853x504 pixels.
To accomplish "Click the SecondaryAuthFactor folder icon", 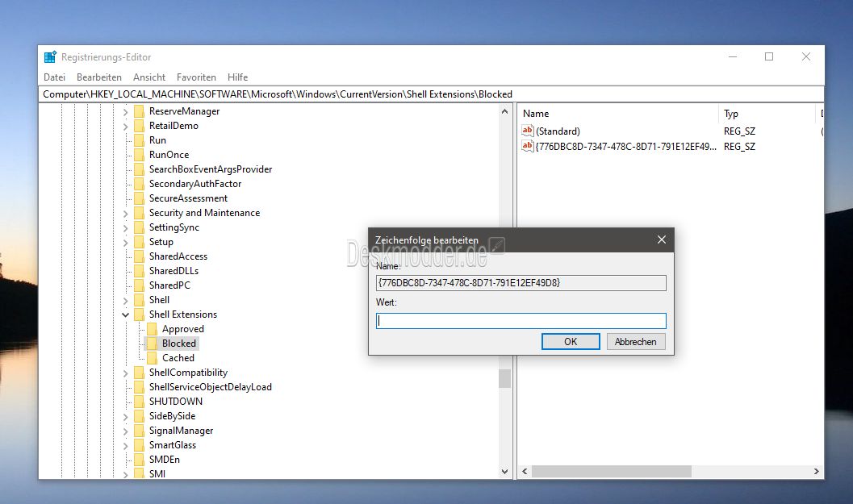I will tap(140, 184).
